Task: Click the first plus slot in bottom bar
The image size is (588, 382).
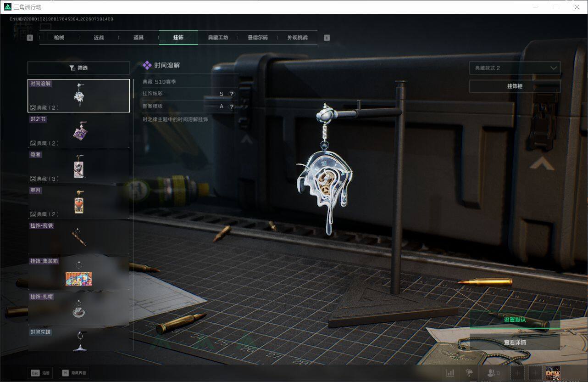Action: 517,373
